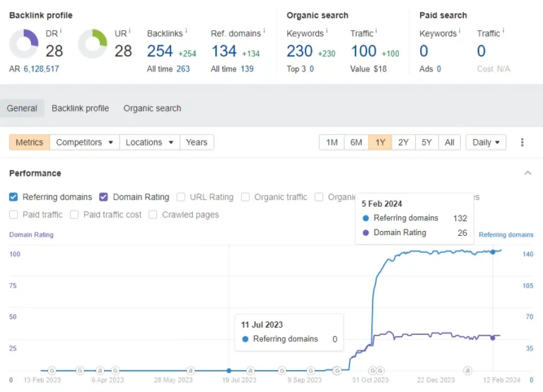Click the Google update marker near 31 Oct 2023
The height and width of the screenshot is (392, 543).
tap(373, 371)
